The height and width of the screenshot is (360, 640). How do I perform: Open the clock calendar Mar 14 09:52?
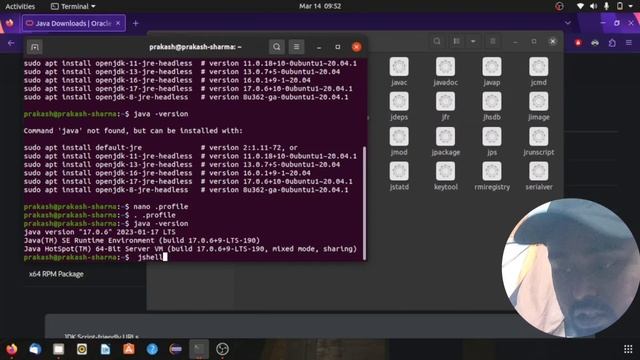tap(320, 6)
